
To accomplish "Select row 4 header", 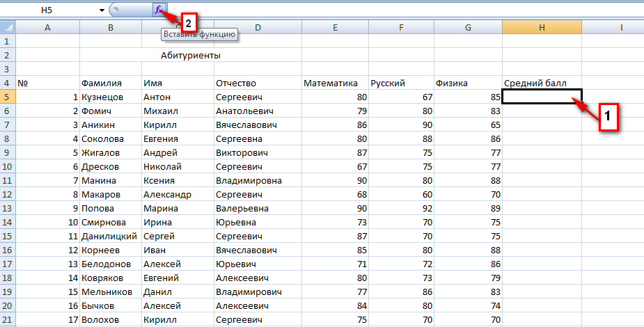I will (8, 83).
